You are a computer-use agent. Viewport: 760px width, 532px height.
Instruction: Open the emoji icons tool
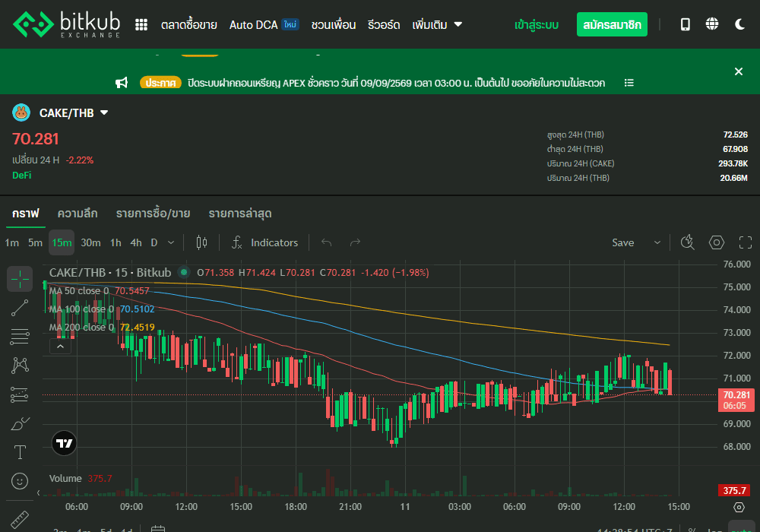click(20, 481)
